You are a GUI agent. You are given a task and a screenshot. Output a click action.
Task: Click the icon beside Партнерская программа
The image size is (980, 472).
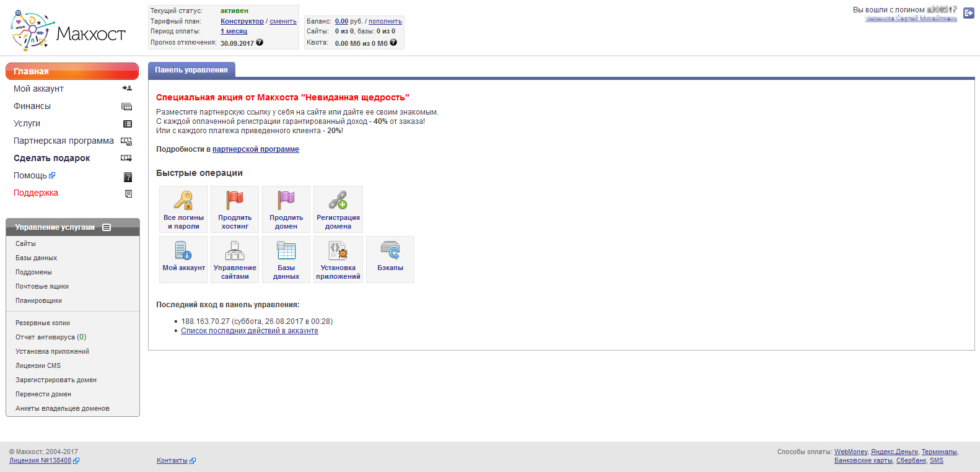(x=126, y=141)
